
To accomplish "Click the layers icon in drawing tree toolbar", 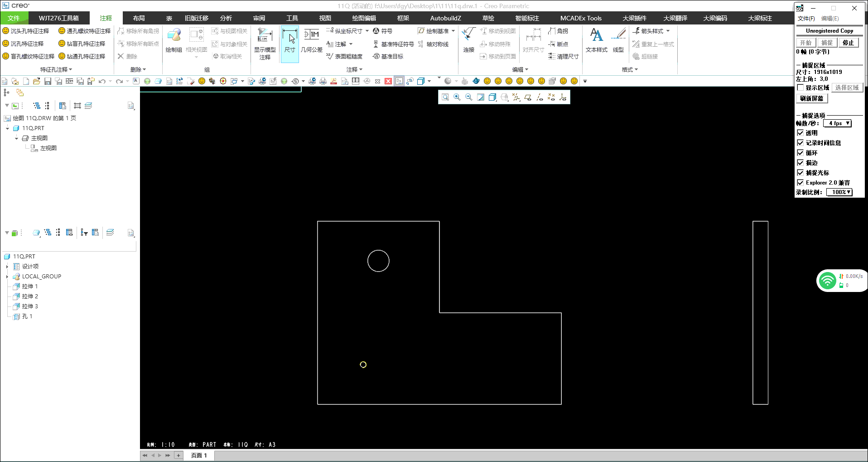I will [x=88, y=106].
